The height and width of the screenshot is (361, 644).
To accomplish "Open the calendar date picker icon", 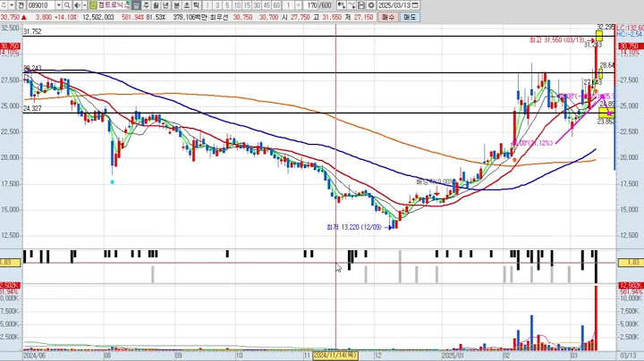I will pyautogui.click(x=415, y=5).
